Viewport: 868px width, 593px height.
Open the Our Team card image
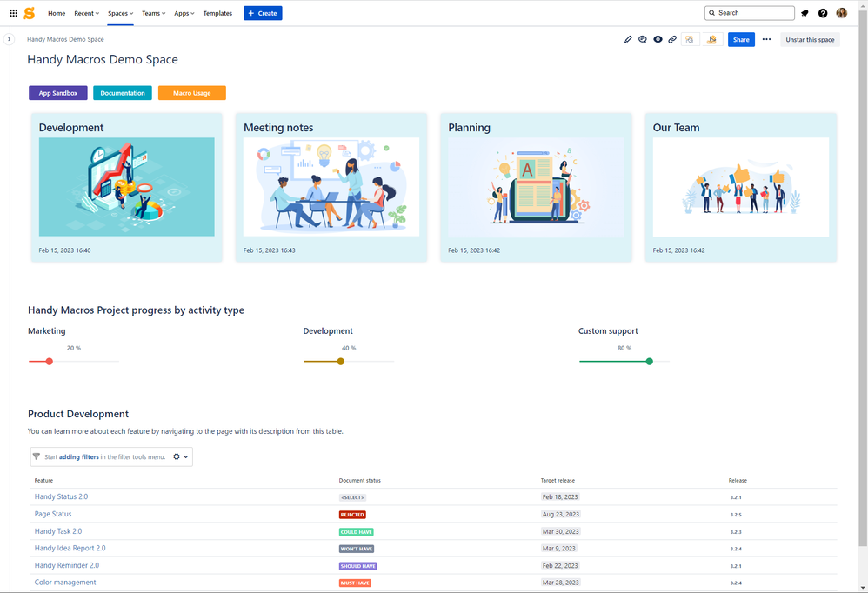[x=741, y=187]
